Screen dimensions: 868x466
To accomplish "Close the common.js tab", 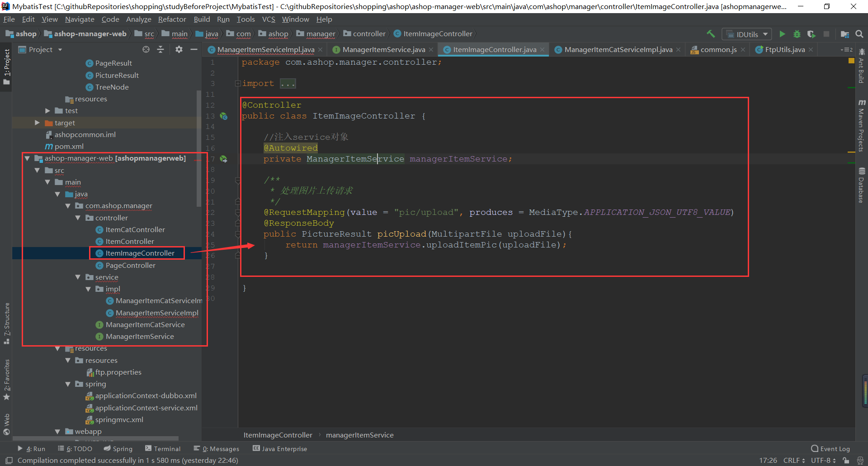I will [743, 50].
